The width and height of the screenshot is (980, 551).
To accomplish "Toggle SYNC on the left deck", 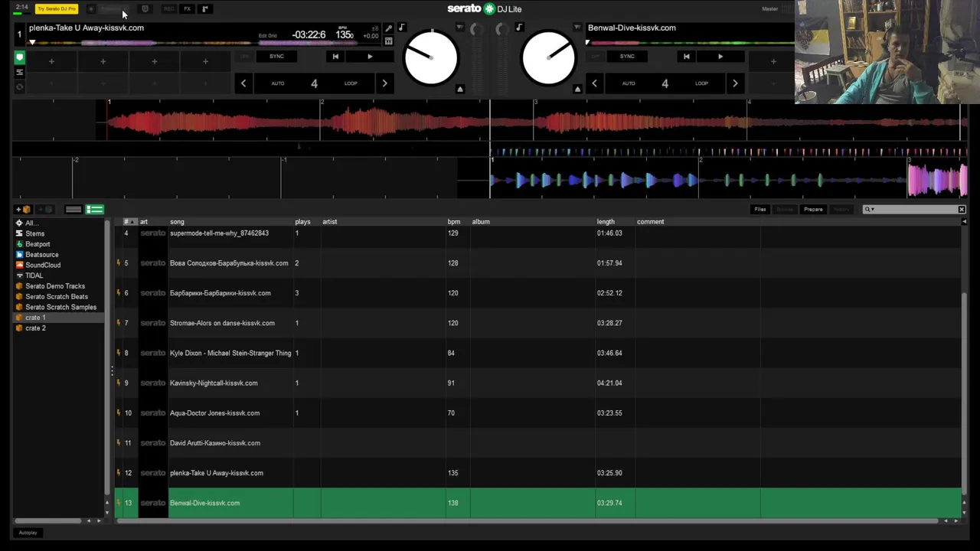I will [277, 56].
